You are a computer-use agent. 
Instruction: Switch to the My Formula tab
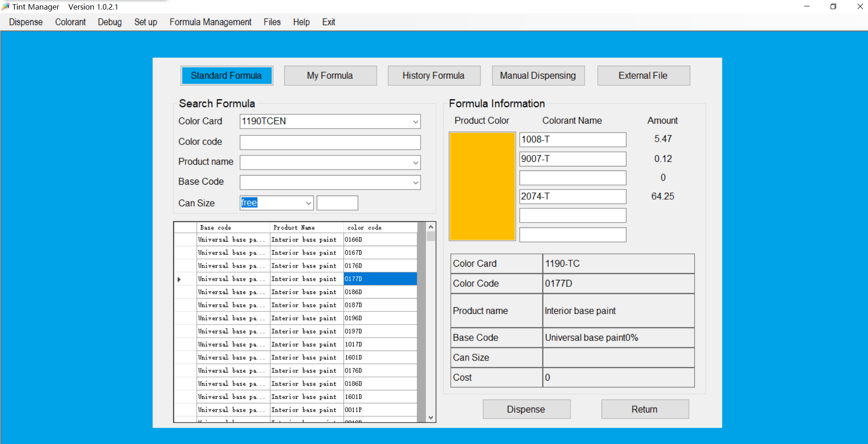[330, 76]
